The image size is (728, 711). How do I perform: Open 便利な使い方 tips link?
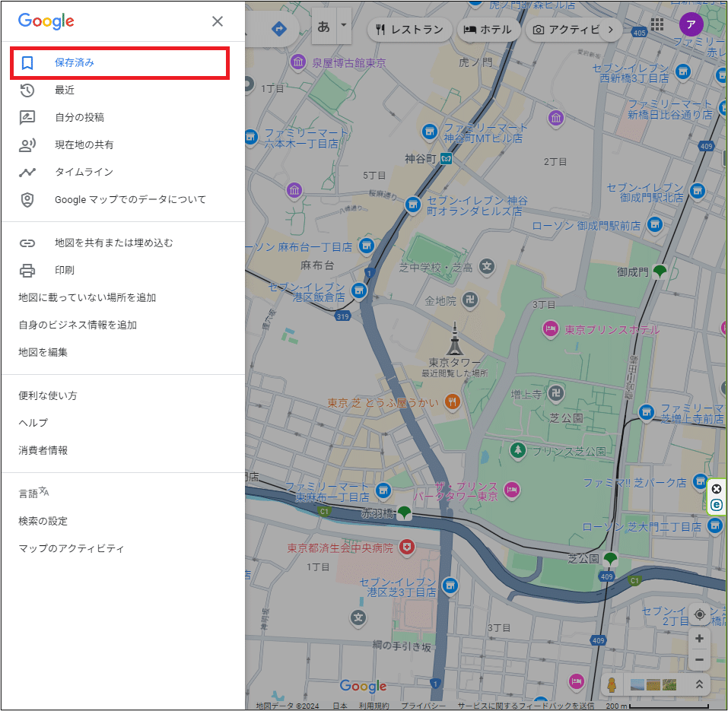(48, 395)
